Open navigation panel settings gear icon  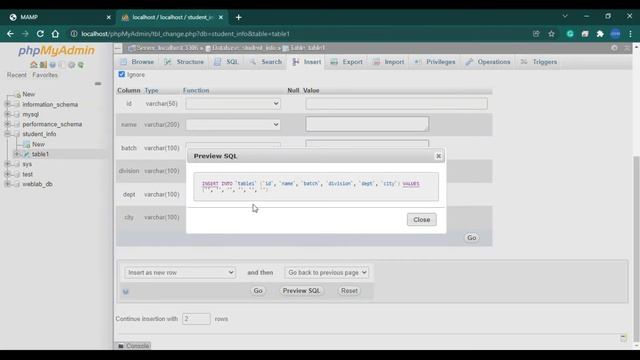[x=71, y=64]
